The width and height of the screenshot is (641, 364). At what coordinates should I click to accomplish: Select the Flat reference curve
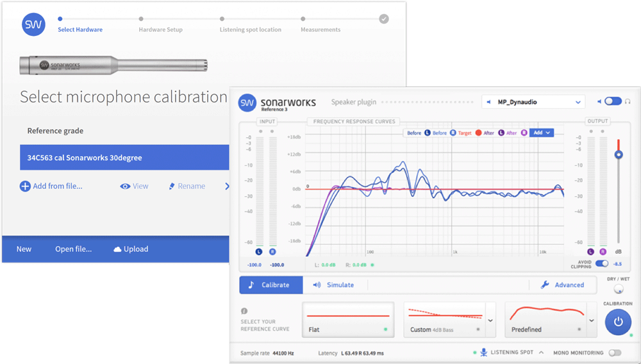348,320
